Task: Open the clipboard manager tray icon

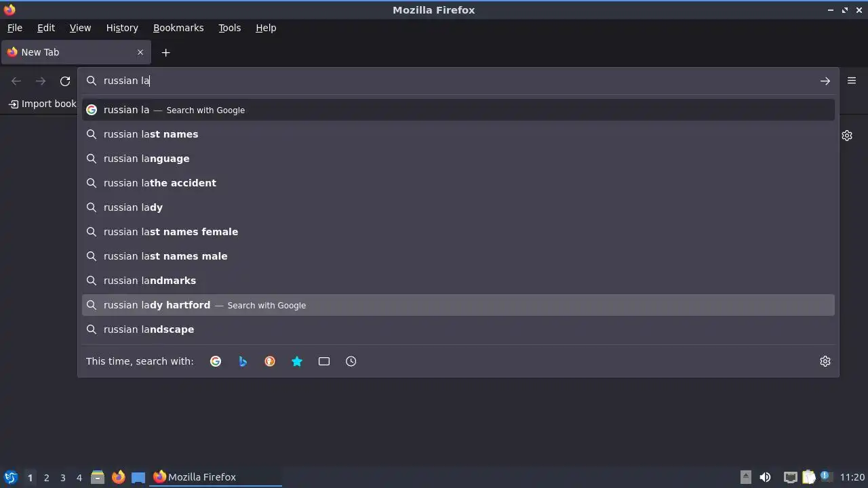Action: click(808, 477)
